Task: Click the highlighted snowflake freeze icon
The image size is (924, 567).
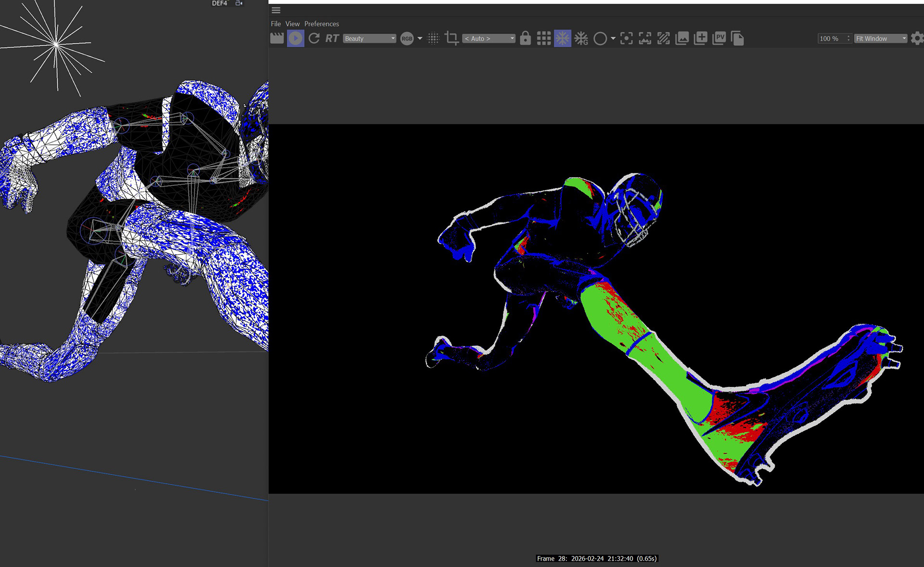Action: tap(562, 38)
